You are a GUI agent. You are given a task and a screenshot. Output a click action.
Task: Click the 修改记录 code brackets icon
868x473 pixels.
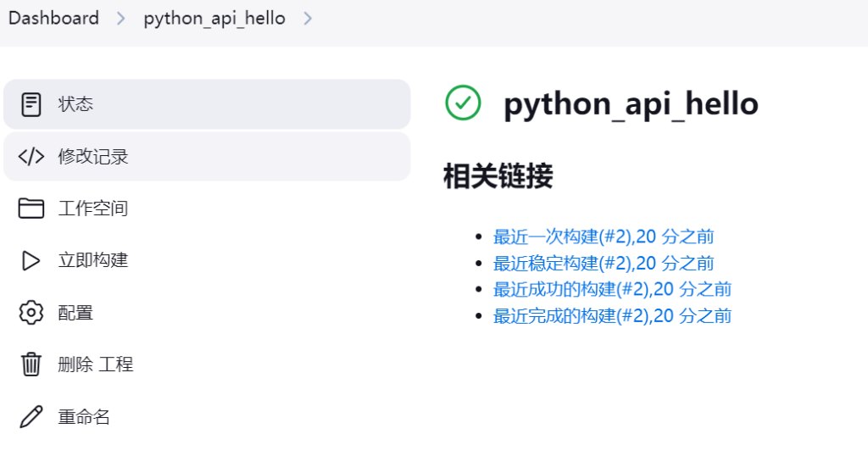[x=31, y=157]
